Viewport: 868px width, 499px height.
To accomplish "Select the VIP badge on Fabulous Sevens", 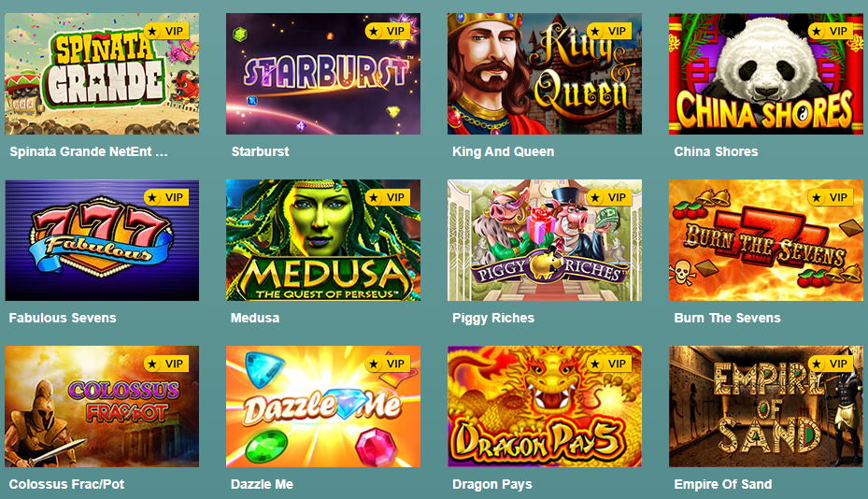I will point(166,197).
